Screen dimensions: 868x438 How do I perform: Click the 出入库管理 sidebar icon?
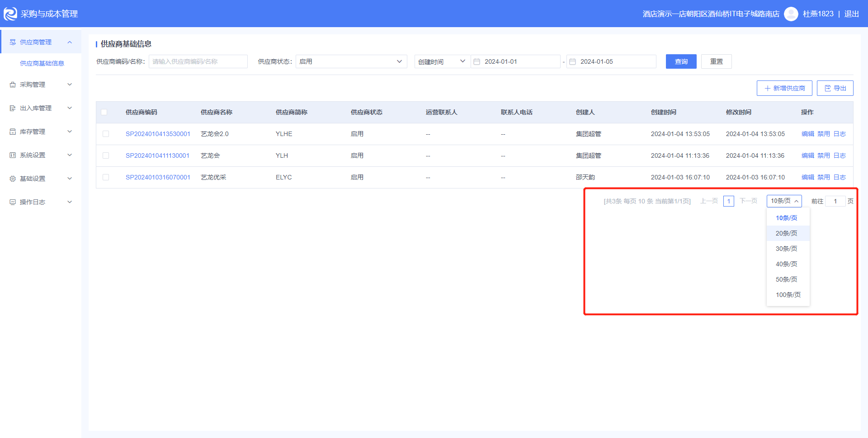[x=13, y=108]
